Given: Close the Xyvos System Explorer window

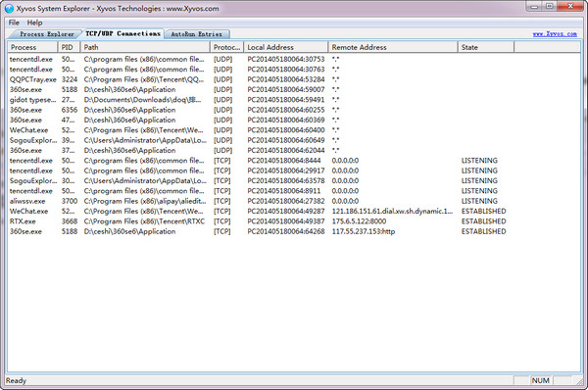Looking at the screenshot, I should pos(570,7).
